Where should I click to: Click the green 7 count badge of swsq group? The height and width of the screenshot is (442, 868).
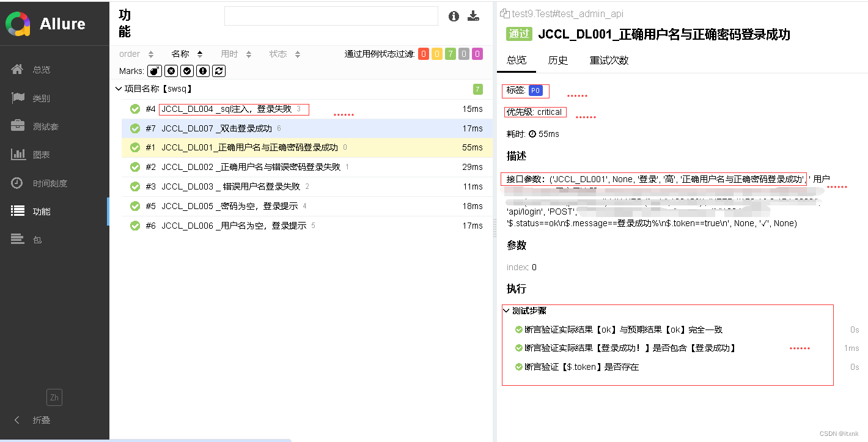point(477,89)
